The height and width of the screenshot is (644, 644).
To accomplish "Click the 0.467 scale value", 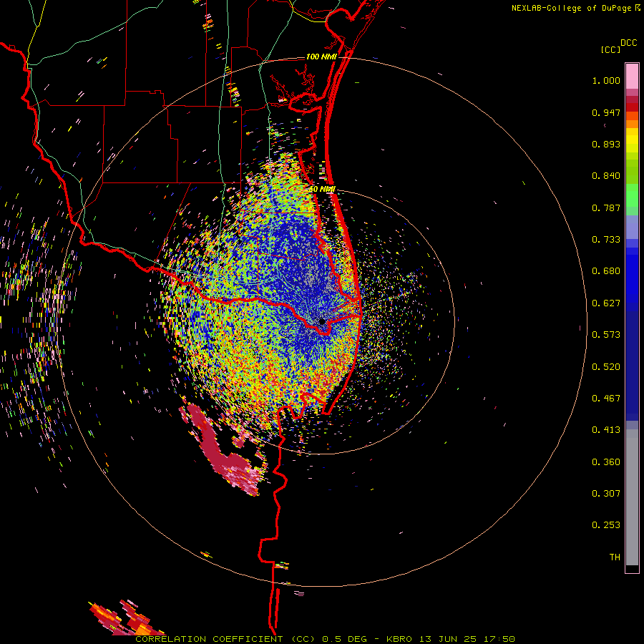I will [x=606, y=399].
